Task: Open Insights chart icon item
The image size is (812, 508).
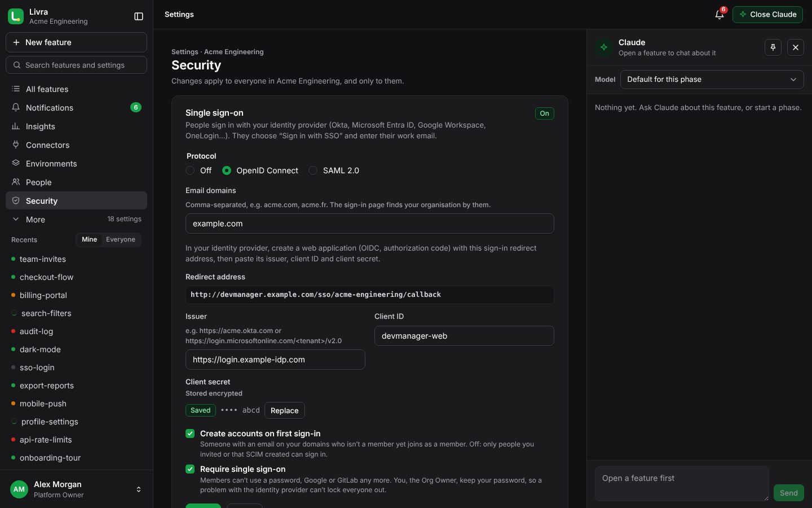Action: coord(76,126)
